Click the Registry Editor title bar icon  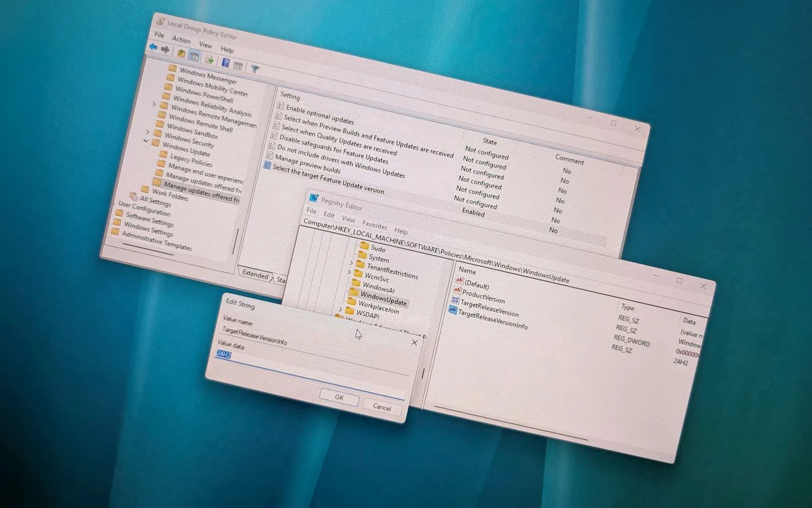pyautogui.click(x=314, y=198)
